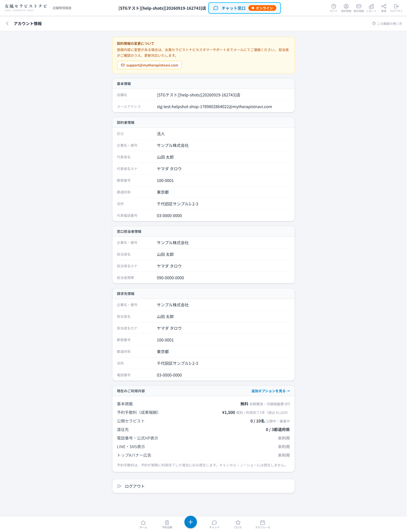The width and height of the screenshot is (411, 532).
Task: Click the オンライン status badge
Action: tap(262, 8)
